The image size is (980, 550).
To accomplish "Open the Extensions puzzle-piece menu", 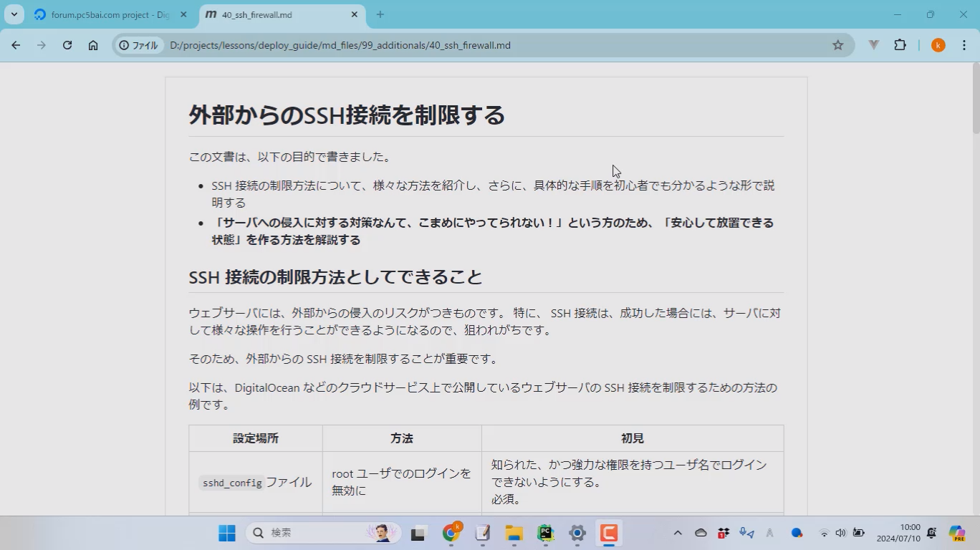I will pos(900,45).
